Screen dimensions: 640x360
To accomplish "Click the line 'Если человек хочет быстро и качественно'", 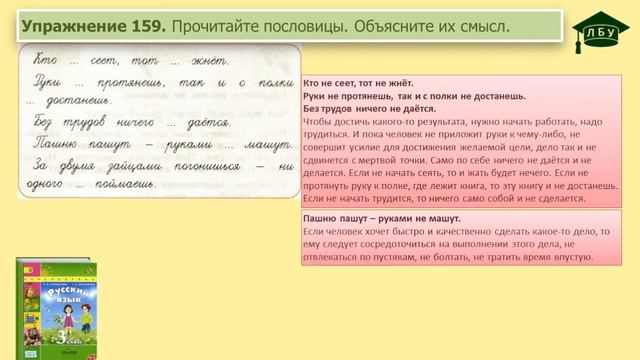I will coord(456,231).
